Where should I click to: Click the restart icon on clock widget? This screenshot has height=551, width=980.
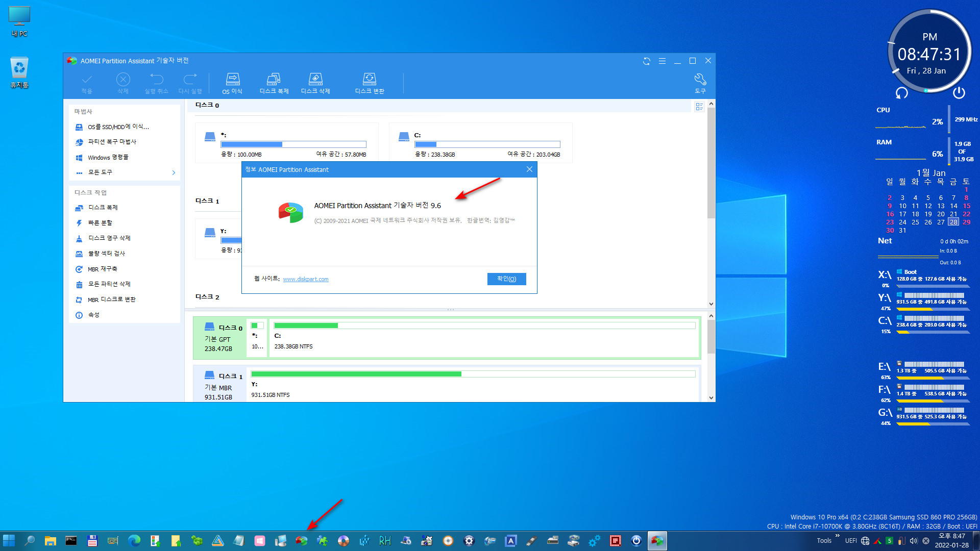(x=902, y=93)
